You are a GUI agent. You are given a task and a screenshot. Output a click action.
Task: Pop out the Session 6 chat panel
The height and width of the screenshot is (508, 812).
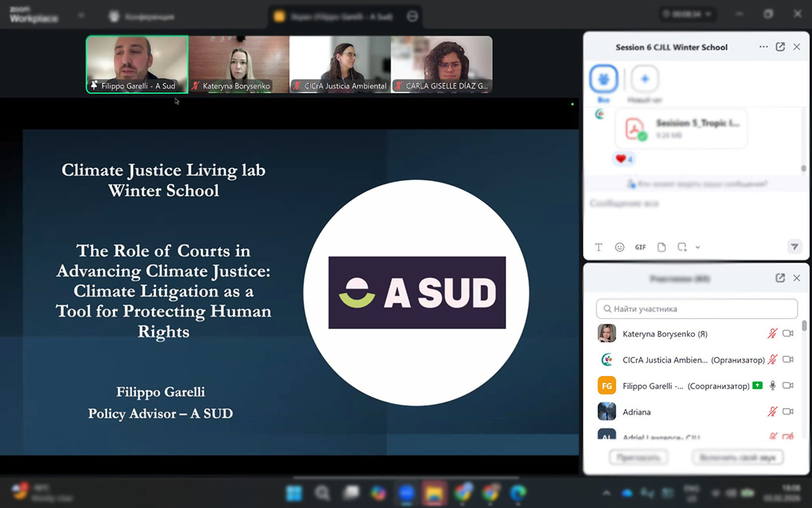pyautogui.click(x=780, y=47)
